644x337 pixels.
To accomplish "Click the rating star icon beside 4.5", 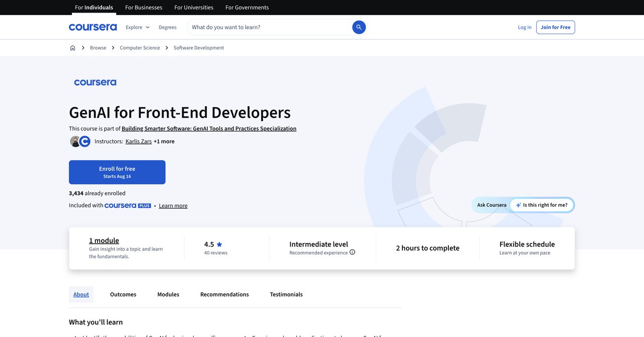I will click(x=219, y=244).
